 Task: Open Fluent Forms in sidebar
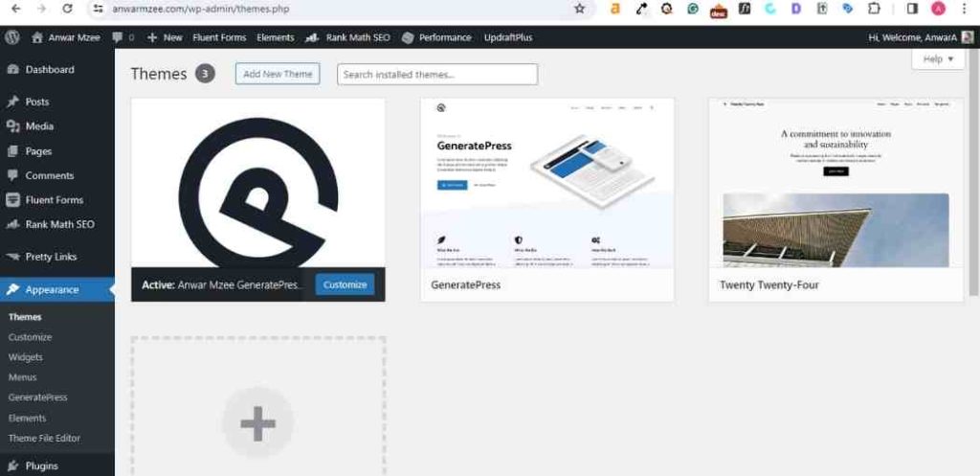coord(56,199)
